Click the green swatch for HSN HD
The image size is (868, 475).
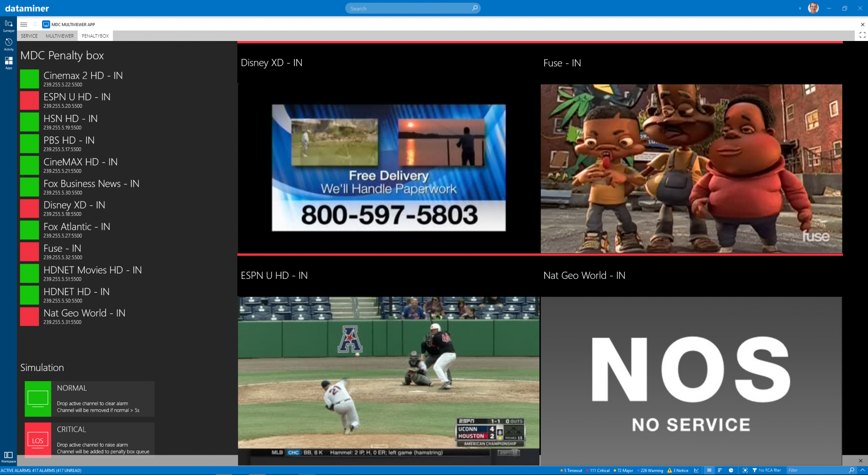tap(30, 122)
